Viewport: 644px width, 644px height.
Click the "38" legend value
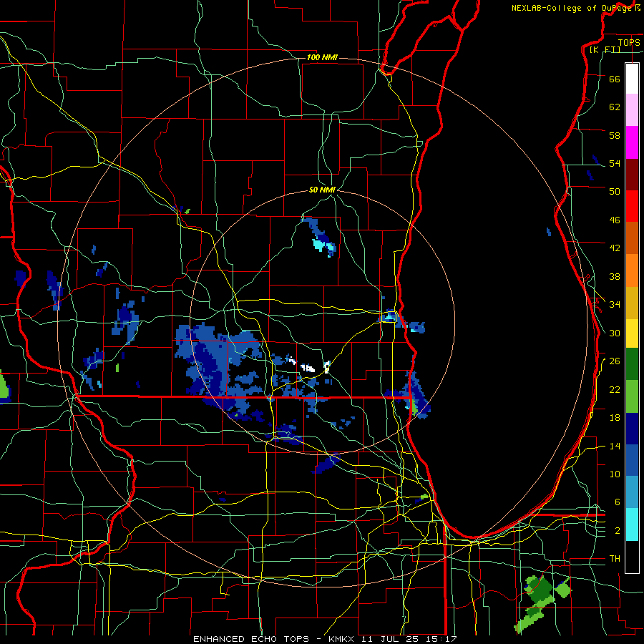615,276
